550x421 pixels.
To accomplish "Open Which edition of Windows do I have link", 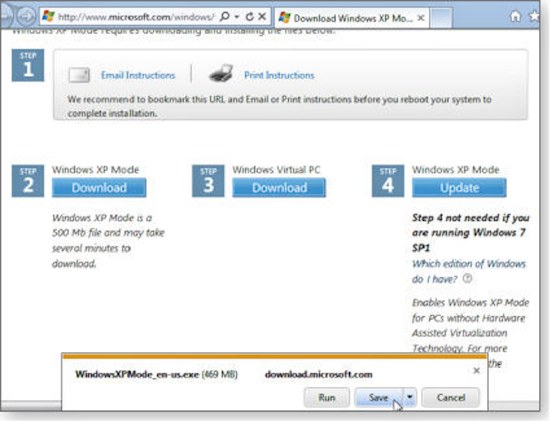I will pos(469,271).
